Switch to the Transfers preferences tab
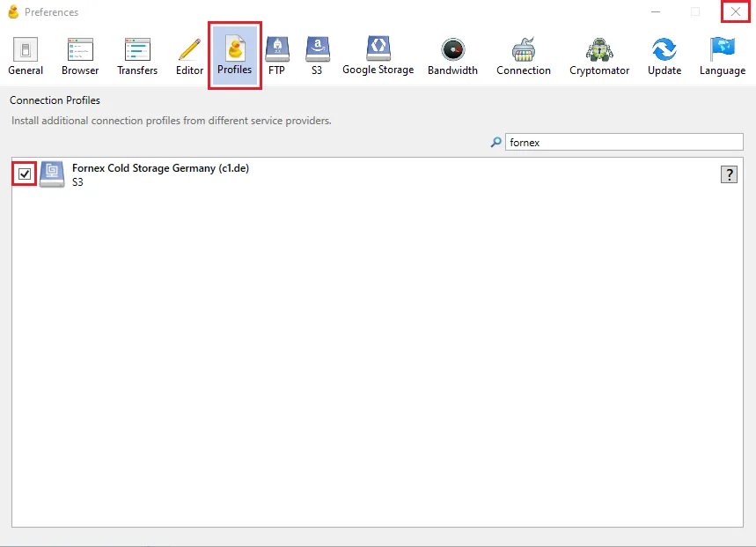The height and width of the screenshot is (547, 756). click(x=137, y=56)
